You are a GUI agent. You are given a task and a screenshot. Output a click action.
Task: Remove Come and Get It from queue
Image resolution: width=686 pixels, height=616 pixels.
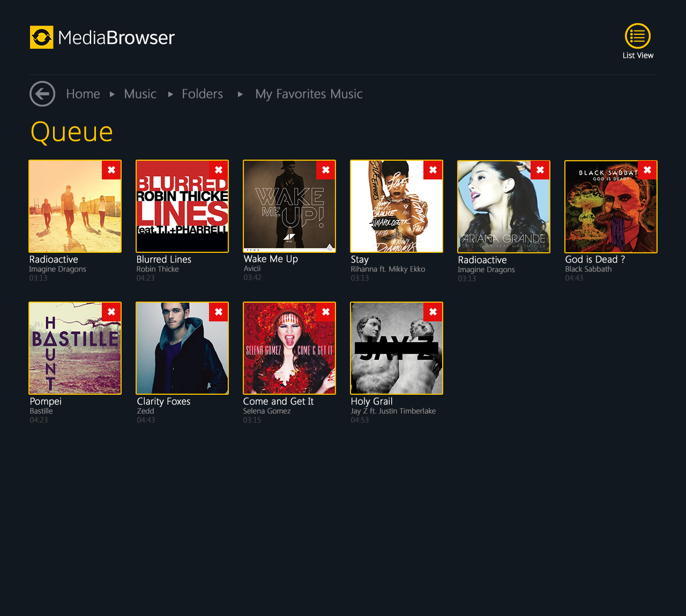(326, 312)
